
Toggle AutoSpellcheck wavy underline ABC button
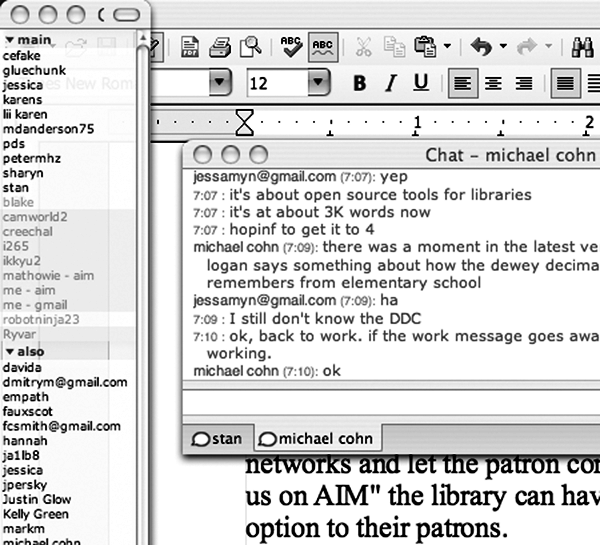322,45
